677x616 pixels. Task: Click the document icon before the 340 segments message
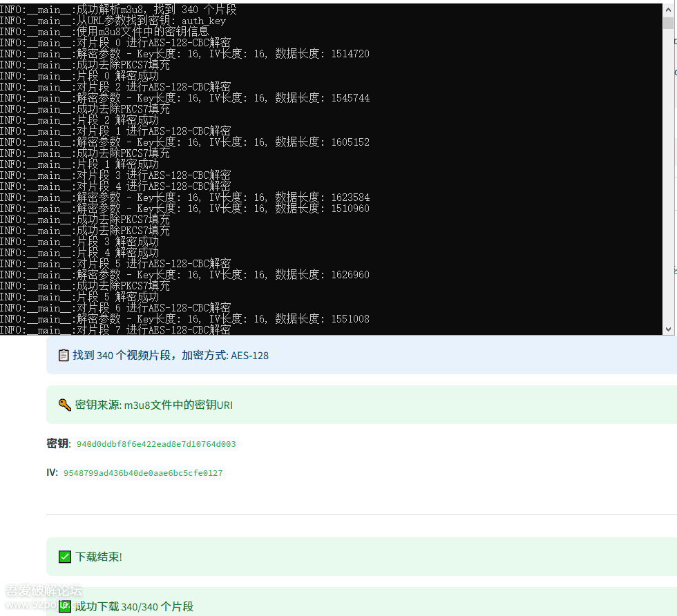pyautogui.click(x=64, y=354)
